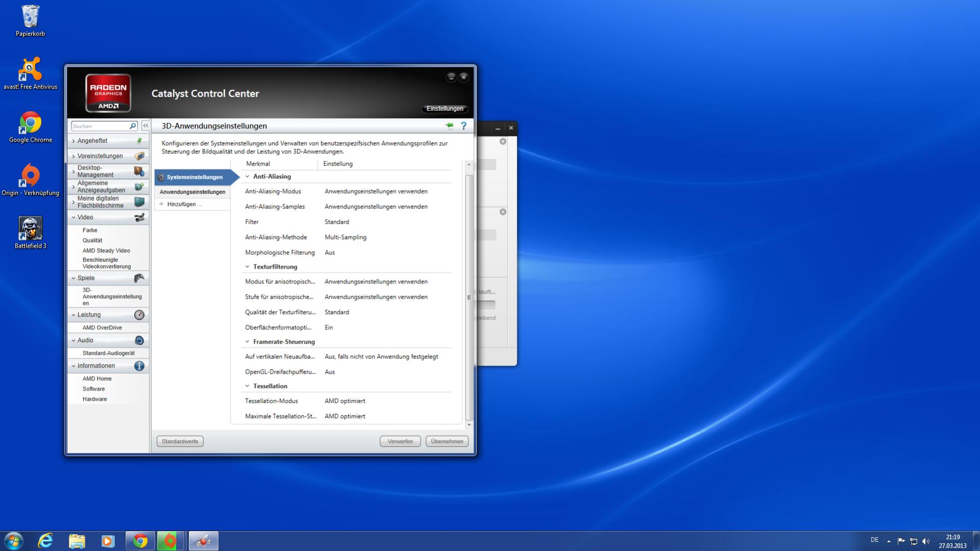Click the Audio speaker icon
The image size is (980, 551).
(x=139, y=340)
